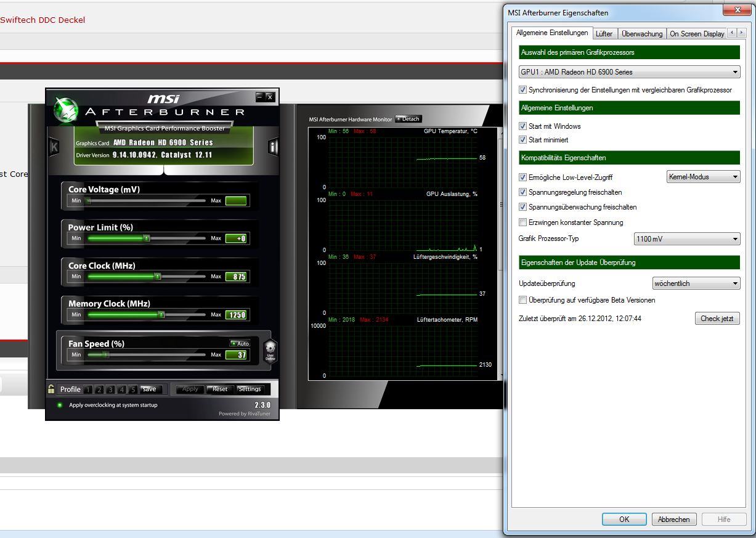This screenshot has height=538, width=756.
Task: Switch to the Lüfter tab
Action: [604, 34]
